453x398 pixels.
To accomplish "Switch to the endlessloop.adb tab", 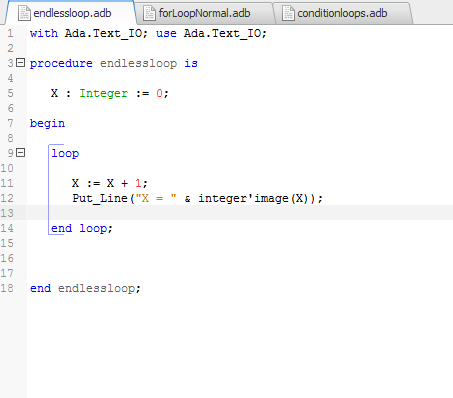I will tap(70, 13).
